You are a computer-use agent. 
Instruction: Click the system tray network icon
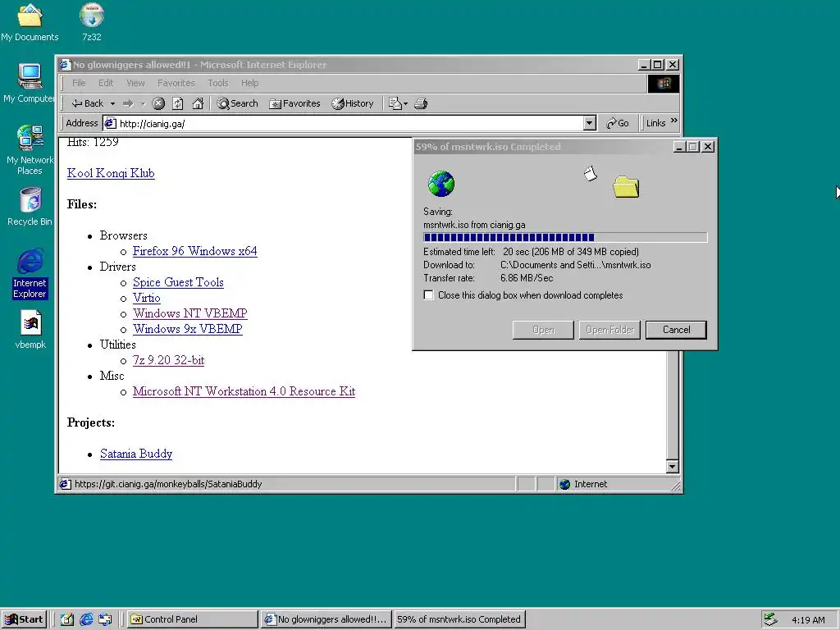pos(770,619)
